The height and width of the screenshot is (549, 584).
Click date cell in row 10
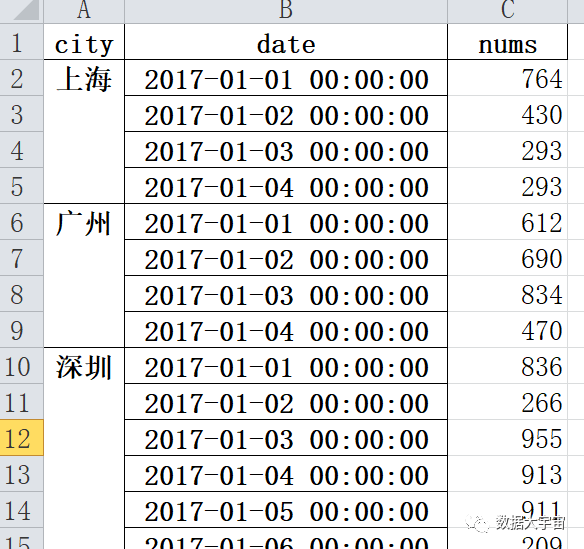point(286,366)
